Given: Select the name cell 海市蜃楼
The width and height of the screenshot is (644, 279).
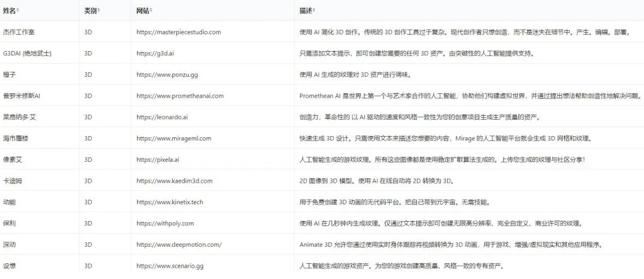Looking at the screenshot, I should click(16, 139).
